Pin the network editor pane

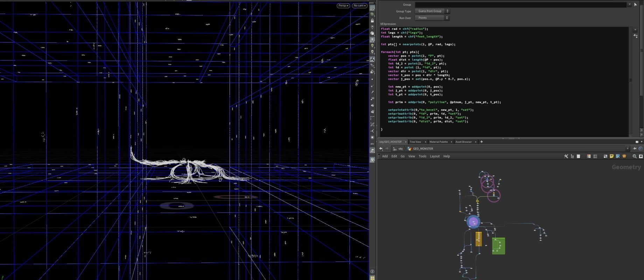click(x=635, y=148)
